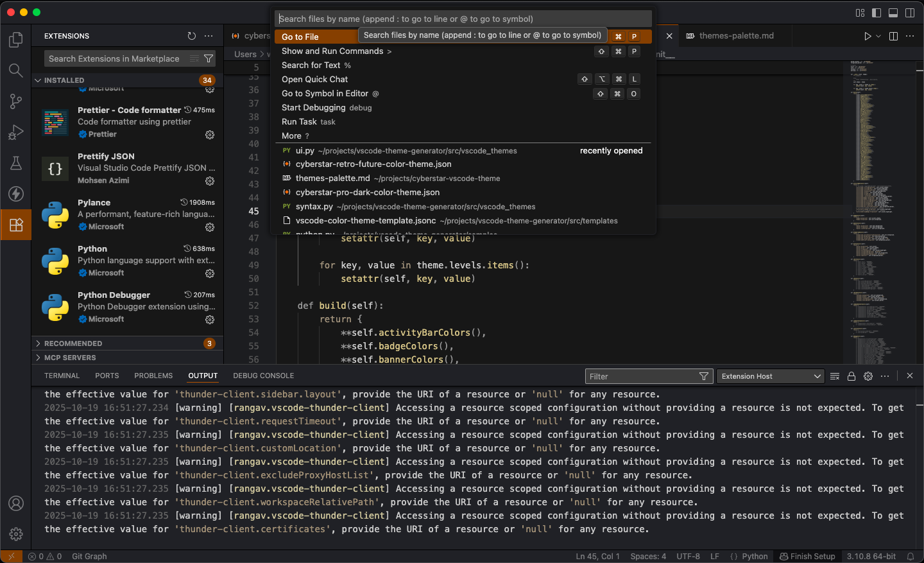924x563 pixels.
Task: Switch to the PROBLEMS panel tab
Action: click(153, 376)
